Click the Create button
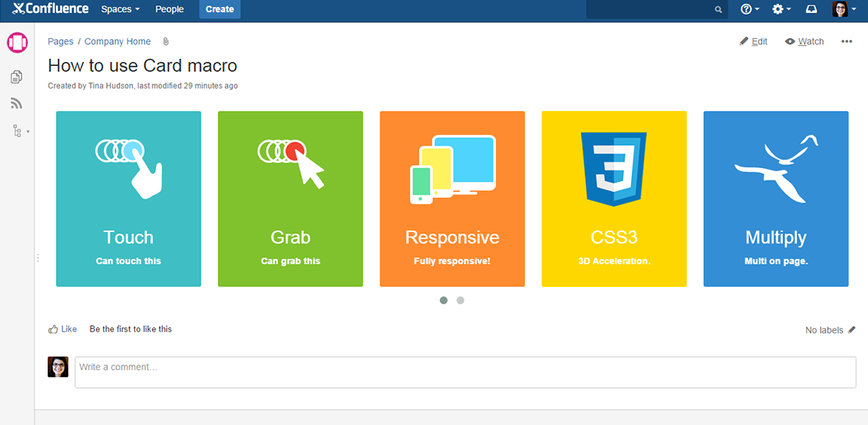This screenshot has width=868, height=425. click(x=220, y=9)
